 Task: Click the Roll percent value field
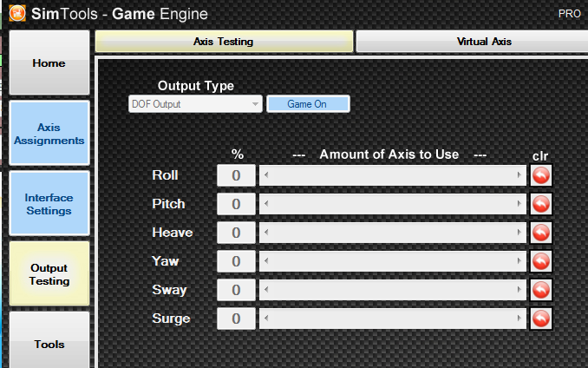(x=236, y=175)
